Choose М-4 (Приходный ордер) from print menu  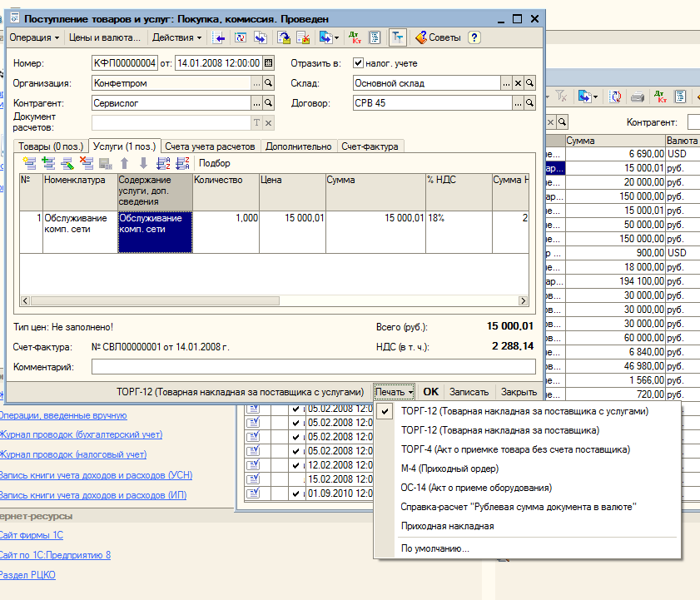click(449, 469)
